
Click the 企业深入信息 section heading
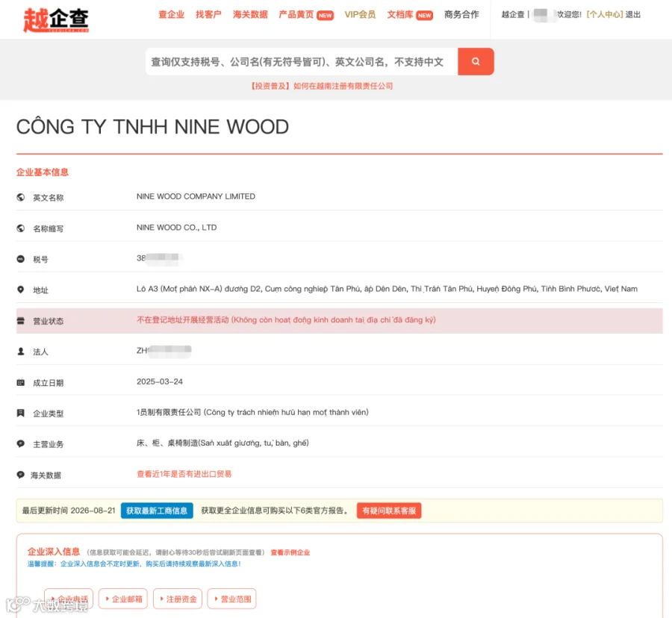[54, 552]
